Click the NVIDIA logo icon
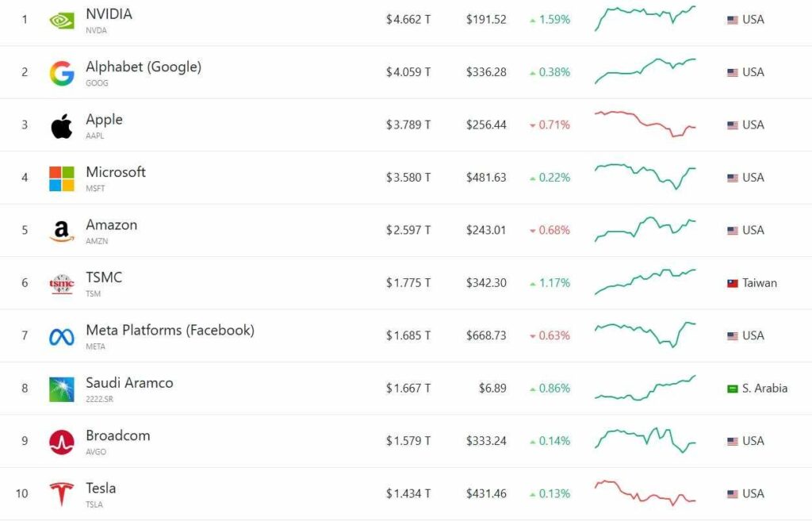Image resolution: width=812 pixels, height=521 pixels. coord(62,21)
